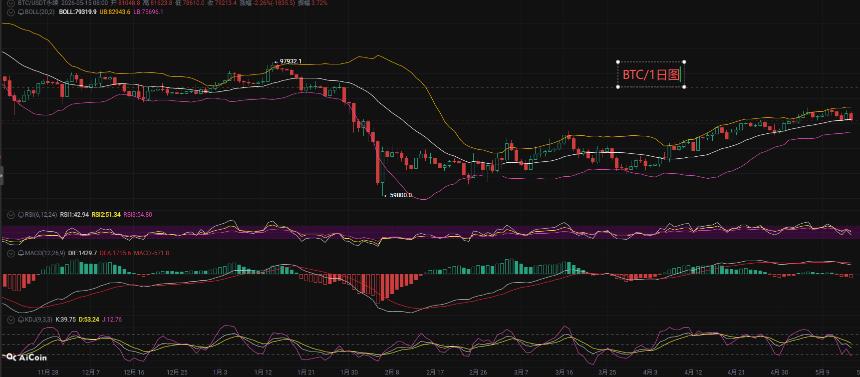The width and height of the screenshot is (860, 377).
Task: Open the alert bell beside MACD(12,26,9)
Action: pos(21,253)
